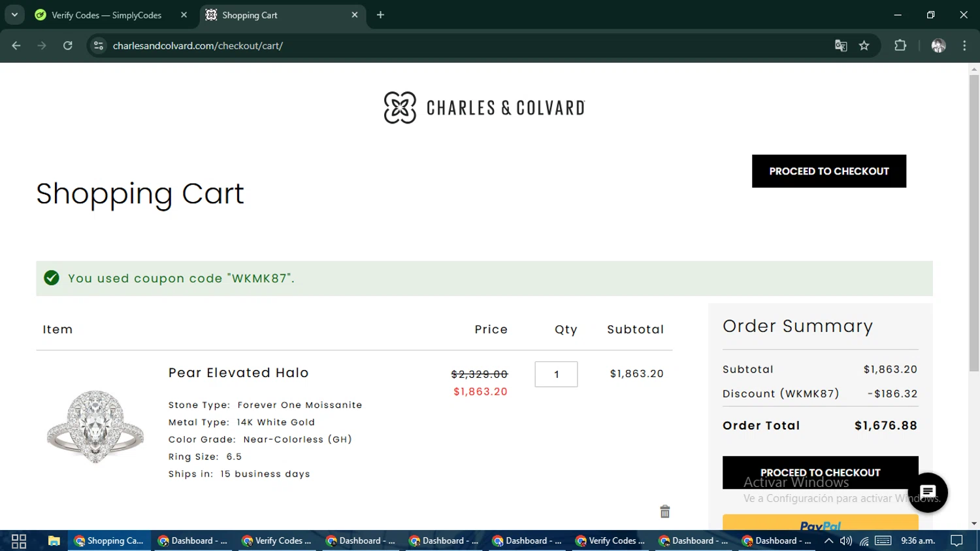Open File Explorer from the taskbar

coord(54,541)
